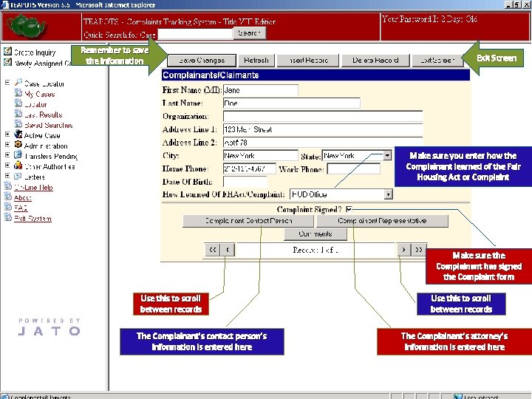Click the My Cases icon
Viewport: 532px width, 399px height.
click(x=18, y=93)
